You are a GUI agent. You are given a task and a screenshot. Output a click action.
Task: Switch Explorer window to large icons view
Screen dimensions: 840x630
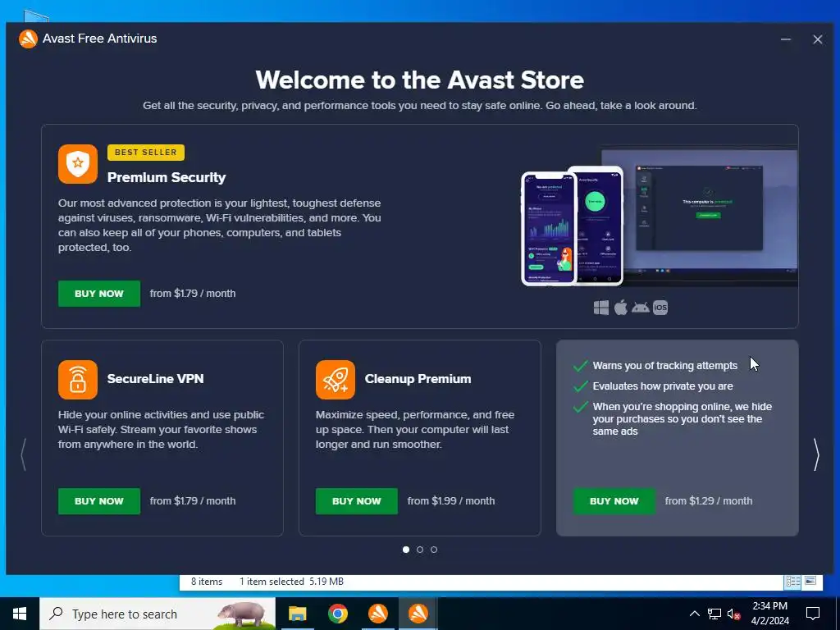point(810,582)
